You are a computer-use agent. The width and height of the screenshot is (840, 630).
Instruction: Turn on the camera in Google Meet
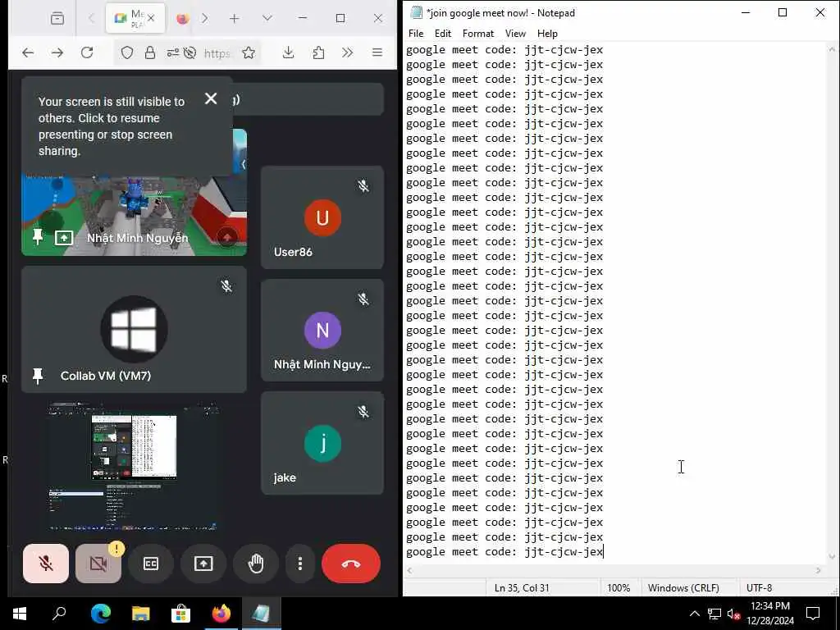(98, 563)
